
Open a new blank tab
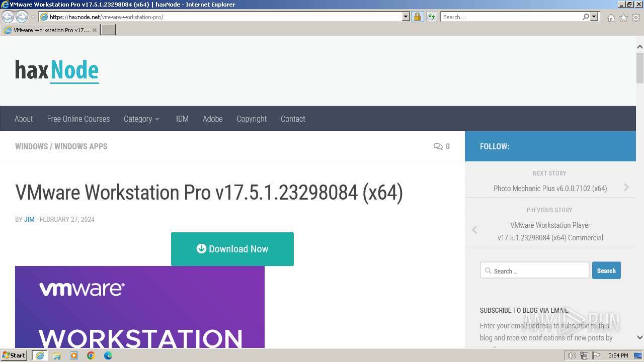108,30
